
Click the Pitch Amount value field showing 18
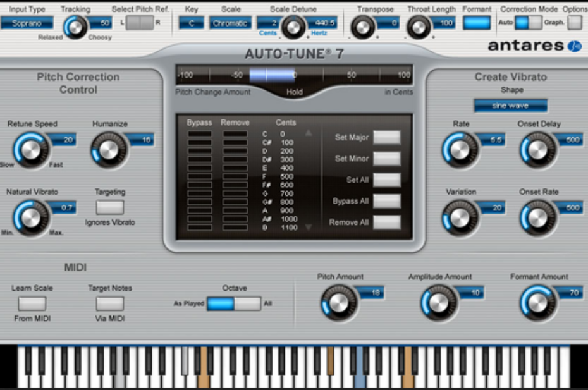click(x=371, y=293)
